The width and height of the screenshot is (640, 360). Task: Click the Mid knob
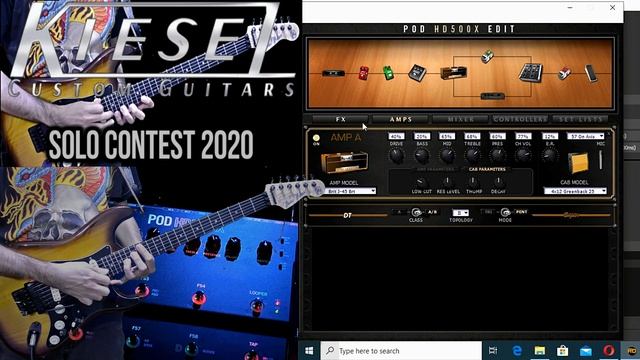[x=447, y=156]
